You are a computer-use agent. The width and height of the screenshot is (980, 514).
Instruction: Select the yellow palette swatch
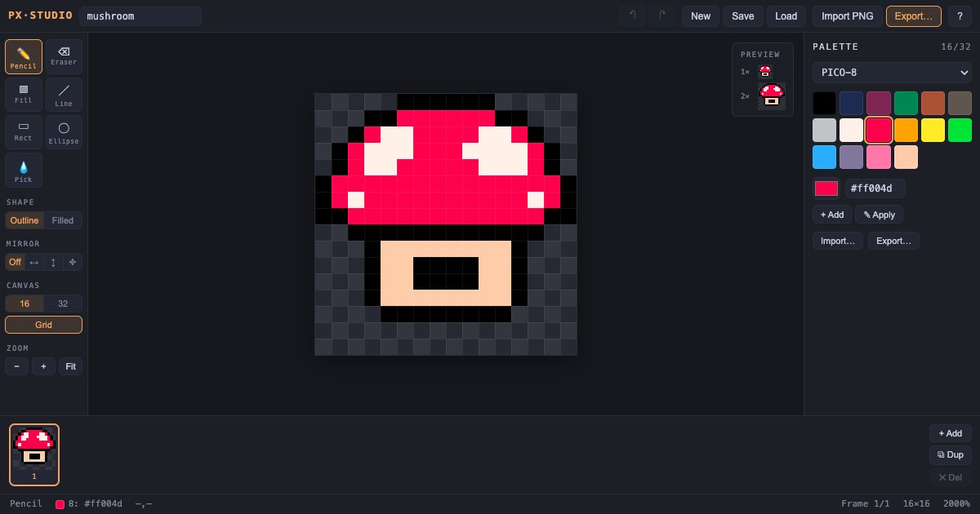point(933,131)
